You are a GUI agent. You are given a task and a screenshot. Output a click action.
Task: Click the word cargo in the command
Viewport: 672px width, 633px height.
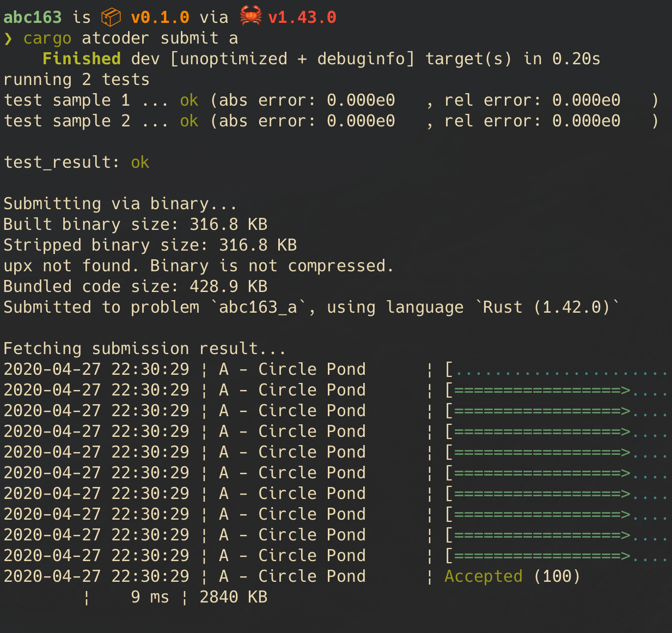pyautogui.click(x=47, y=39)
